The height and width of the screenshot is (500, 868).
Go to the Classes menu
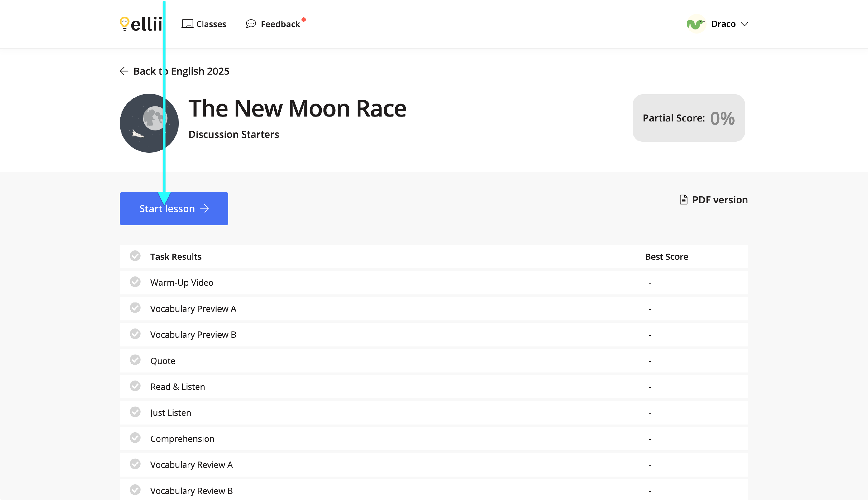click(211, 24)
